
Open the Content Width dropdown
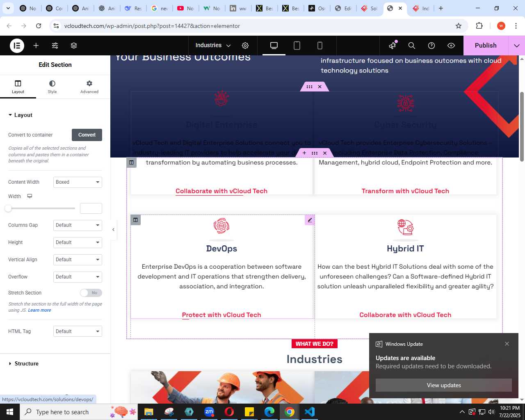(x=78, y=182)
